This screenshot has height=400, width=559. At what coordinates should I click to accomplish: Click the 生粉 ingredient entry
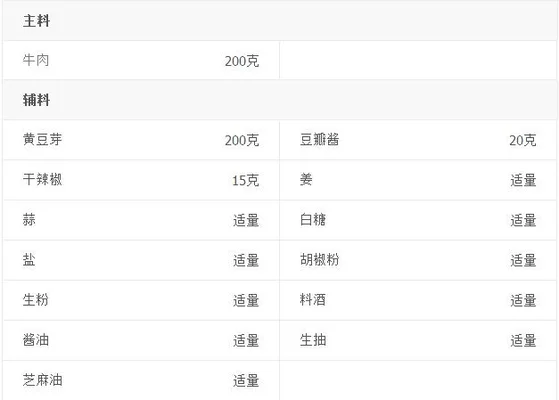click(36, 300)
